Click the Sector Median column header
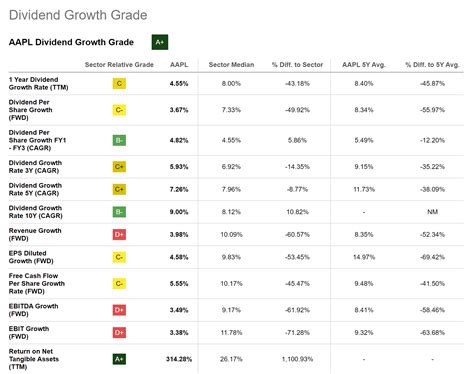The height and width of the screenshot is (374, 474). [231, 65]
